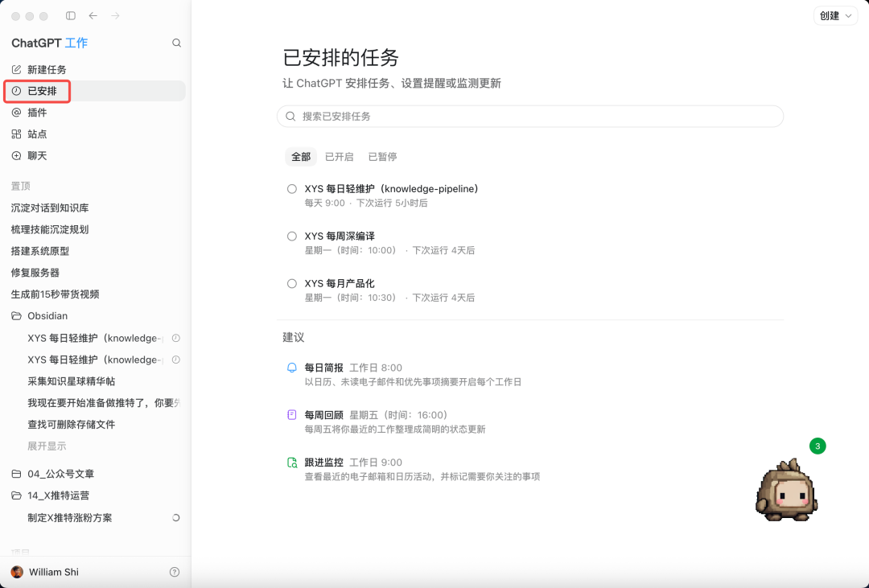This screenshot has height=588, width=869.
Task: Focus the 搜索已安排任务 search field
Action: point(529,117)
